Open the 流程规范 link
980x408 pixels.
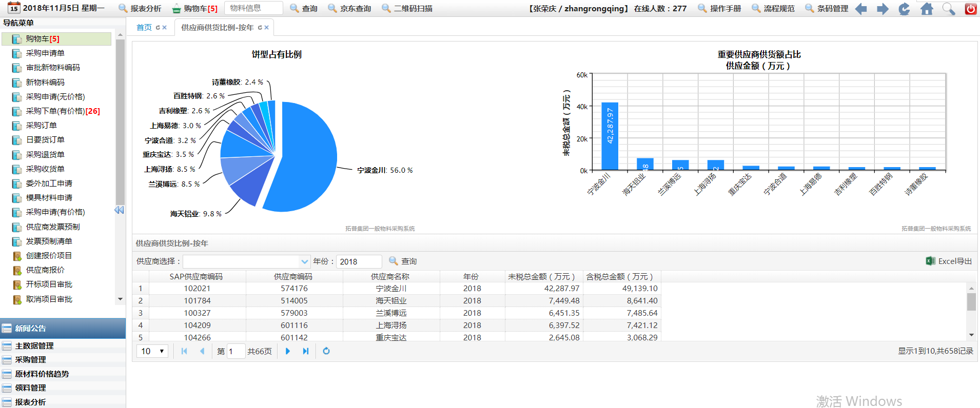[x=773, y=9]
